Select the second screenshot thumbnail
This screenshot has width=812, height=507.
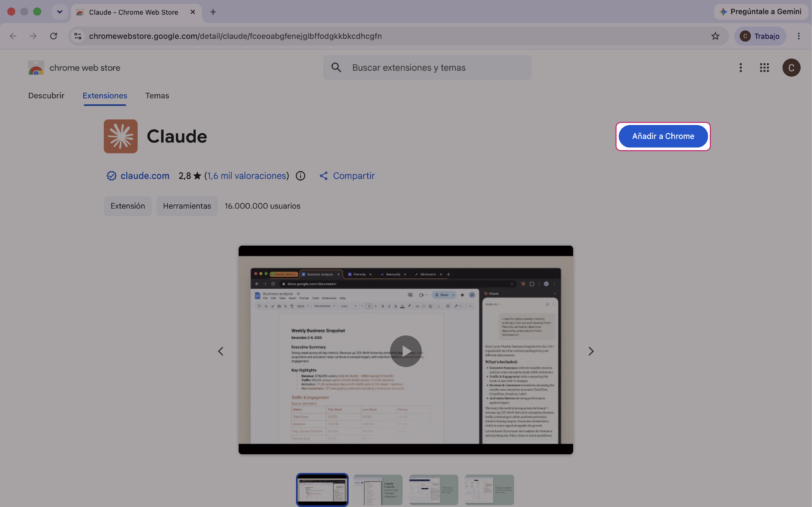click(x=378, y=489)
